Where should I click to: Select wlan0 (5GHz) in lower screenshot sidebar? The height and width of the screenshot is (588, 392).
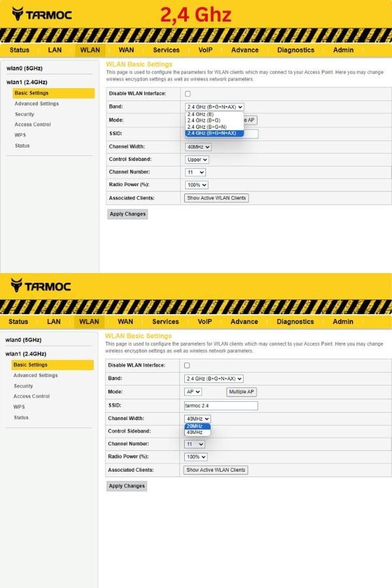[x=24, y=340]
